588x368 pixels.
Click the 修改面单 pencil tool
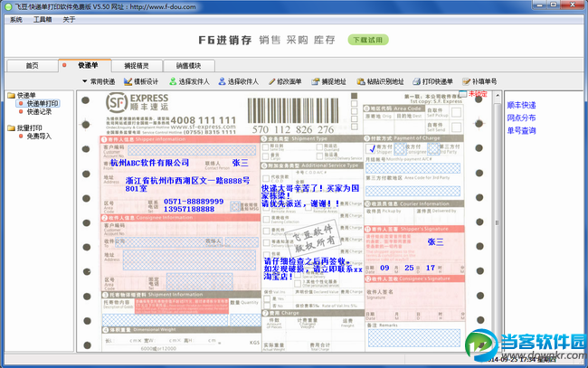(285, 81)
